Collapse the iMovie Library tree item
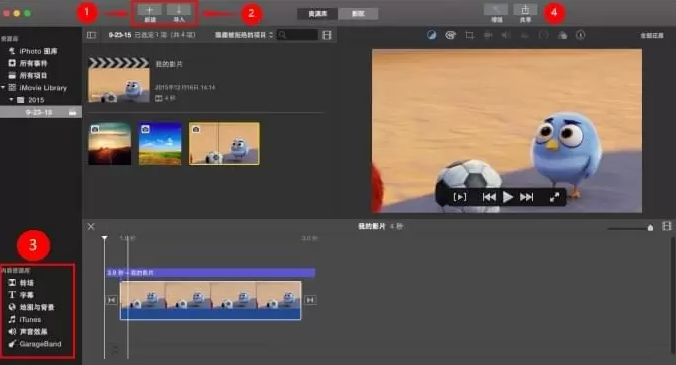Screen dimensions: 676x365 pyautogui.click(x=3, y=87)
